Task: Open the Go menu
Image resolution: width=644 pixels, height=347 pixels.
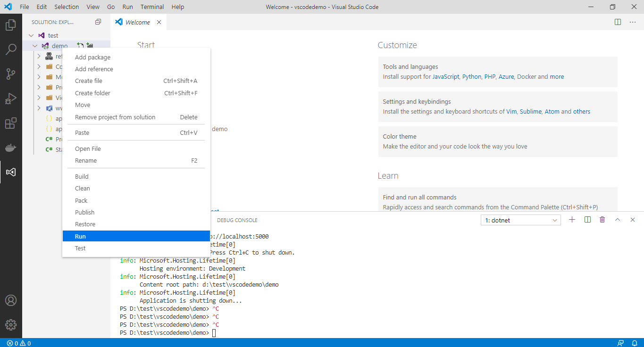Action: point(111,7)
